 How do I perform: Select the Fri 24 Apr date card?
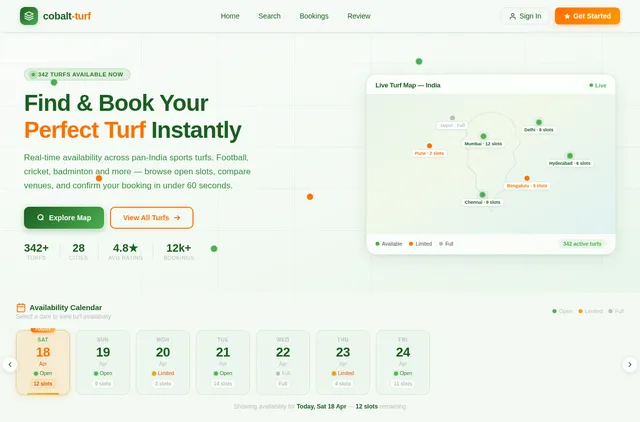point(403,362)
